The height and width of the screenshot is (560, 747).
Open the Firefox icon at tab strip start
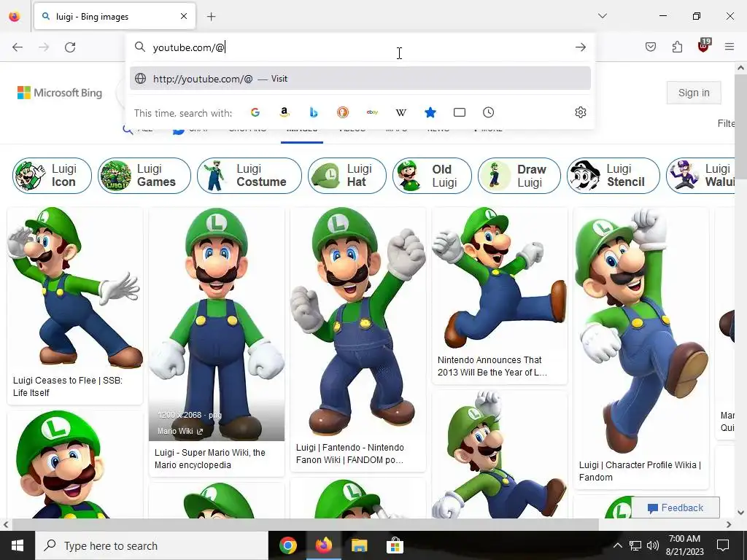pyautogui.click(x=15, y=17)
